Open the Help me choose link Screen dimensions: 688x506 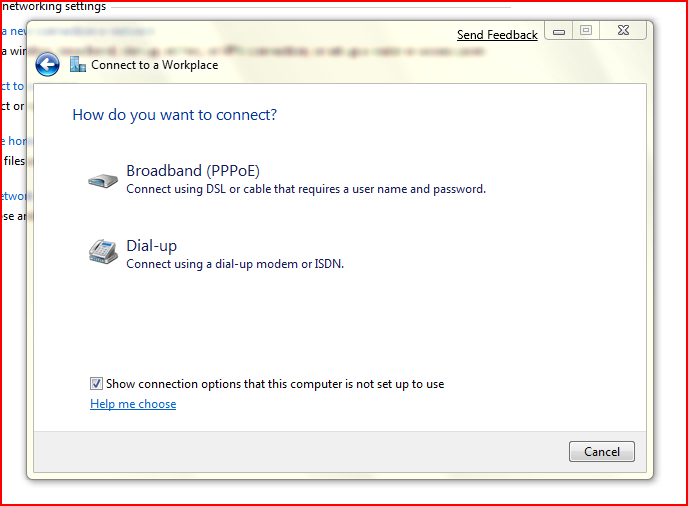point(133,404)
